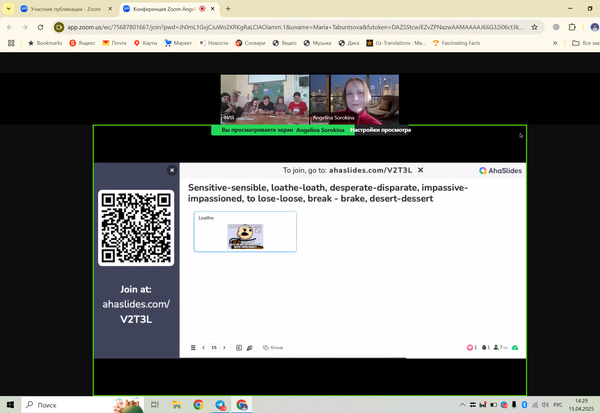Click the Loathe response card
This screenshot has height=413, width=600.
tap(245, 232)
